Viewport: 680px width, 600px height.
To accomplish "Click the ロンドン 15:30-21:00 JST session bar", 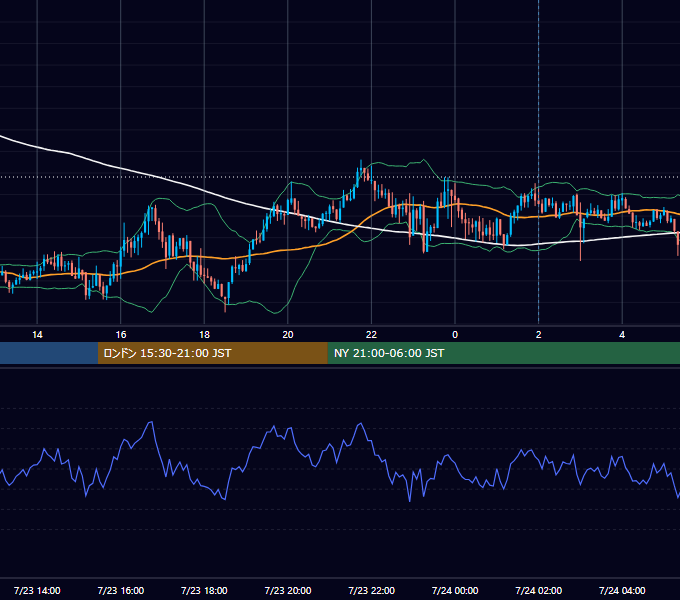I will (x=212, y=353).
